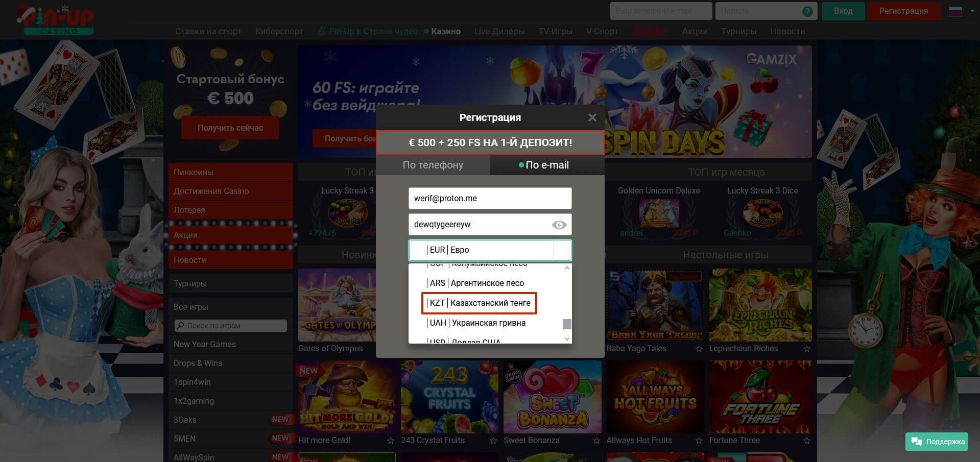Open sidebar Турниры item
Screen dimensions: 980x462
[231, 284]
